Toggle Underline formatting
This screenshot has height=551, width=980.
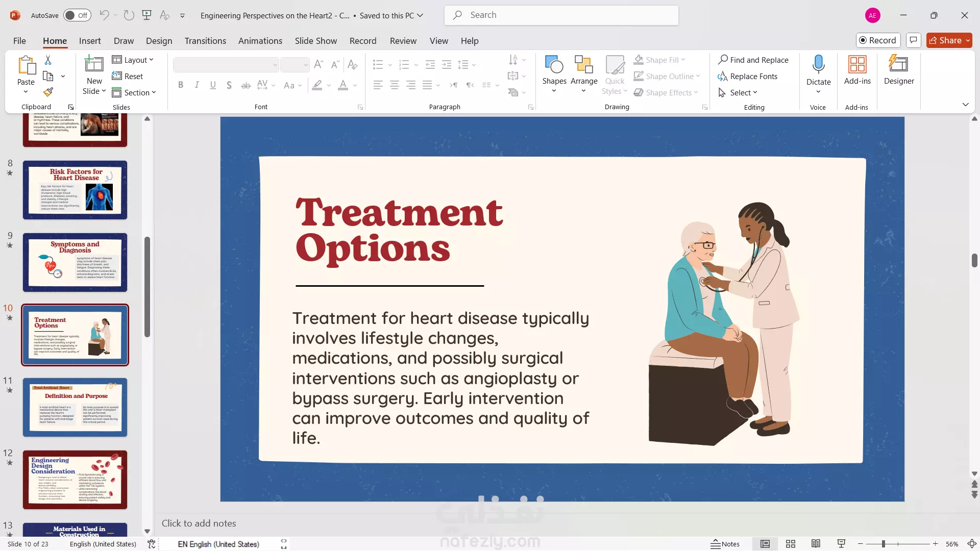tap(213, 85)
